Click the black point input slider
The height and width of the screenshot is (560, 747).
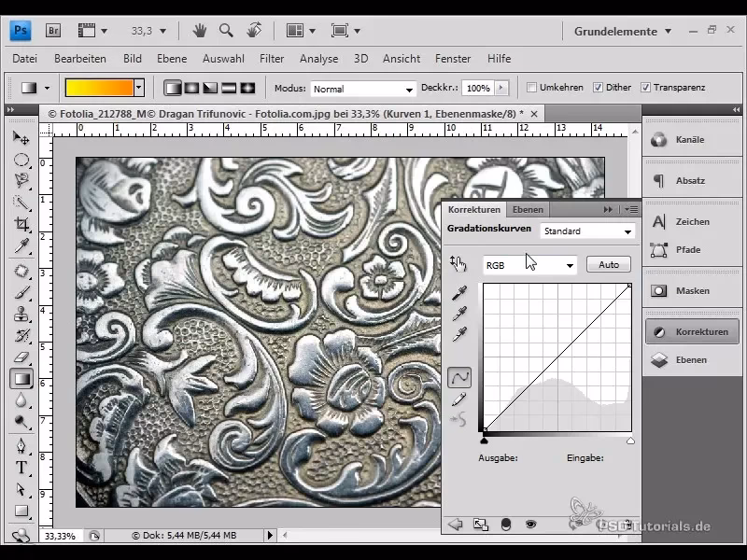[484, 441]
